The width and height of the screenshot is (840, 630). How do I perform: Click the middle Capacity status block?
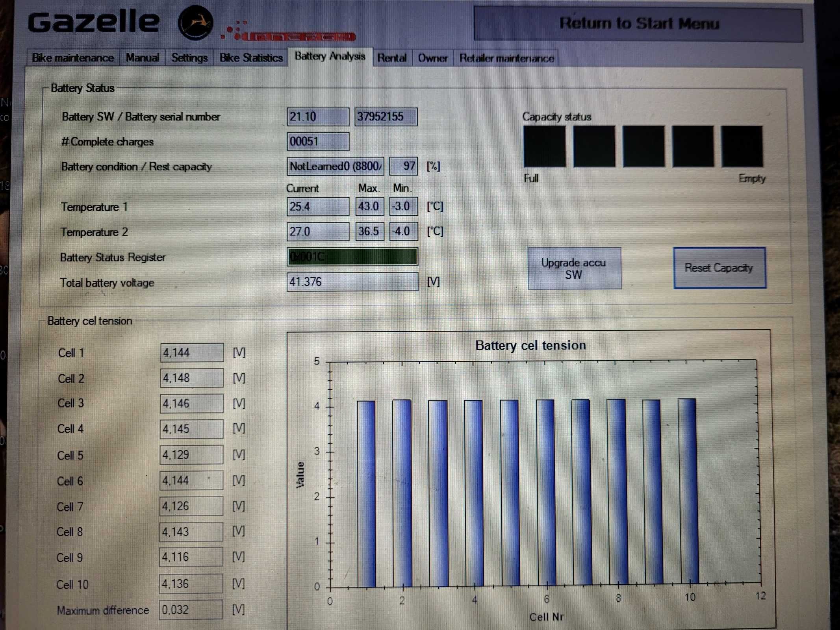click(643, 146)
